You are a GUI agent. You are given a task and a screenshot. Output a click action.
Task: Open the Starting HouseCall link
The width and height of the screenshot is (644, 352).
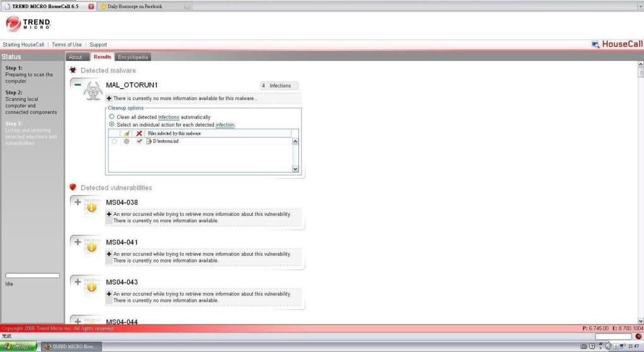click(x=23, y=44)
